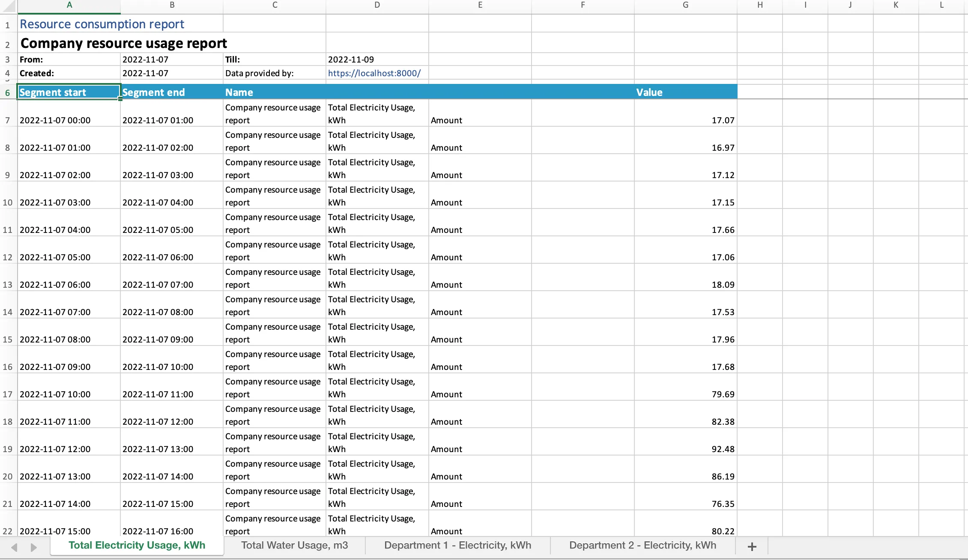
Task: Select Total Electricity Usage, kWh sheet tab
Action: click(137, 545)
